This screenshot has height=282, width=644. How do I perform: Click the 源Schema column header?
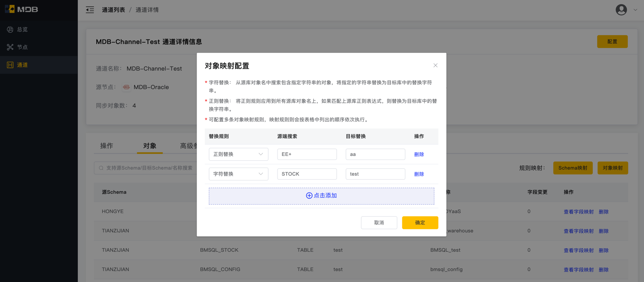click(114, 192)
